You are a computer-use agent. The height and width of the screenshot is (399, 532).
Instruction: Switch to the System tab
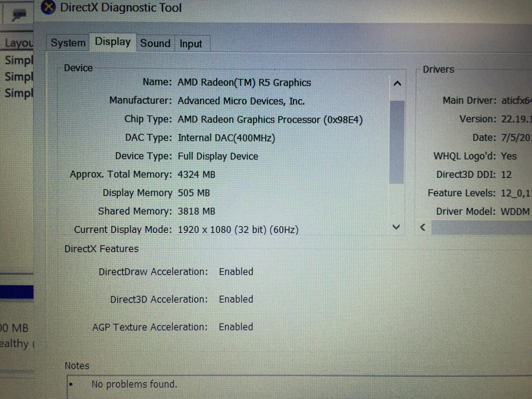[68, 43]
